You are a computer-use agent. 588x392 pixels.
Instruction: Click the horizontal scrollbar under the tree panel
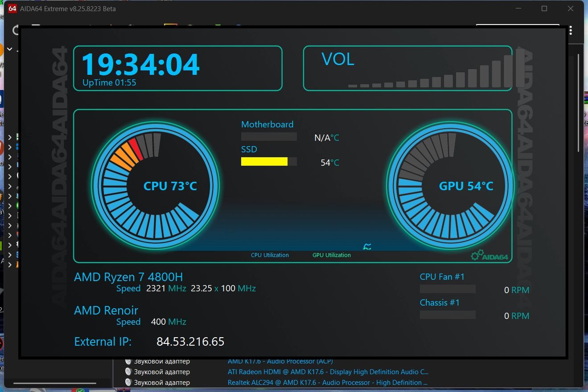[54, 383]
